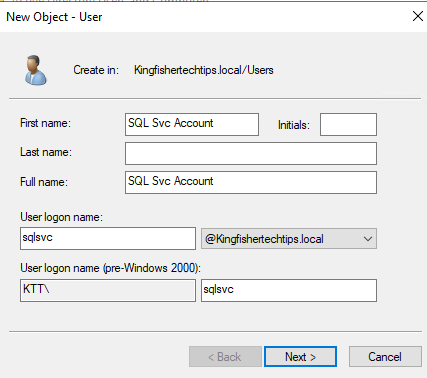This screenshot has height=378, width=427.
Task: Click the "Initials:" label
Action: (x=294, y=125)
